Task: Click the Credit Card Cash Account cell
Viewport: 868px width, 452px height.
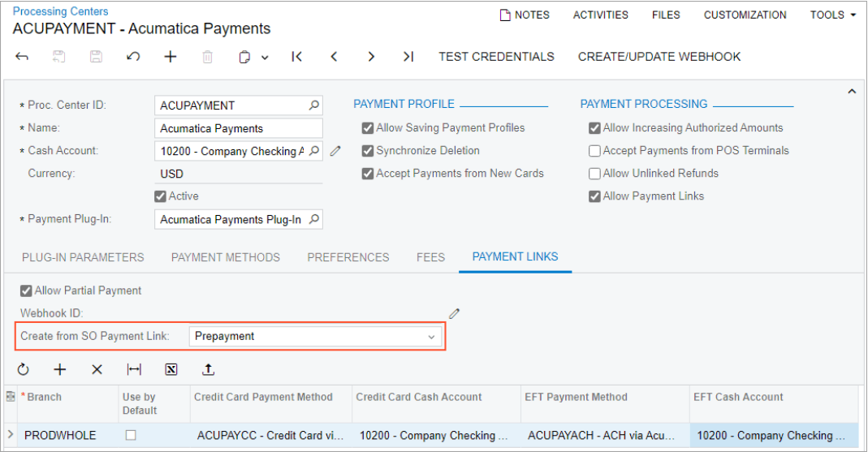Action: 436,436
